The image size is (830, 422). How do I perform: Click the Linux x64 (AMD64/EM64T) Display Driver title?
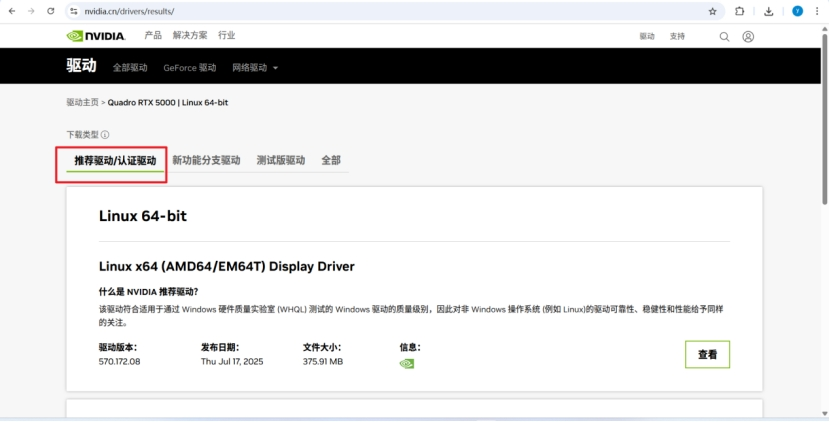pos(227,266)
